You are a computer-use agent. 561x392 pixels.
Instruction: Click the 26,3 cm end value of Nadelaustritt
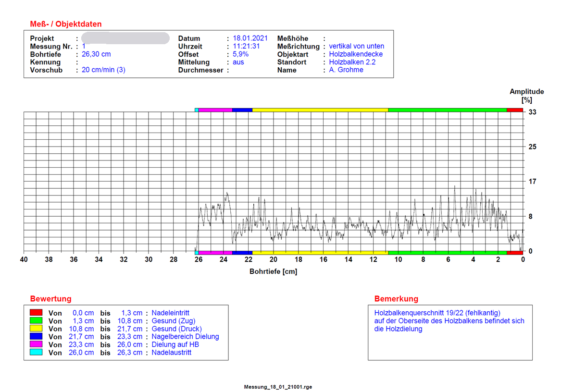[x=130, y=352]
